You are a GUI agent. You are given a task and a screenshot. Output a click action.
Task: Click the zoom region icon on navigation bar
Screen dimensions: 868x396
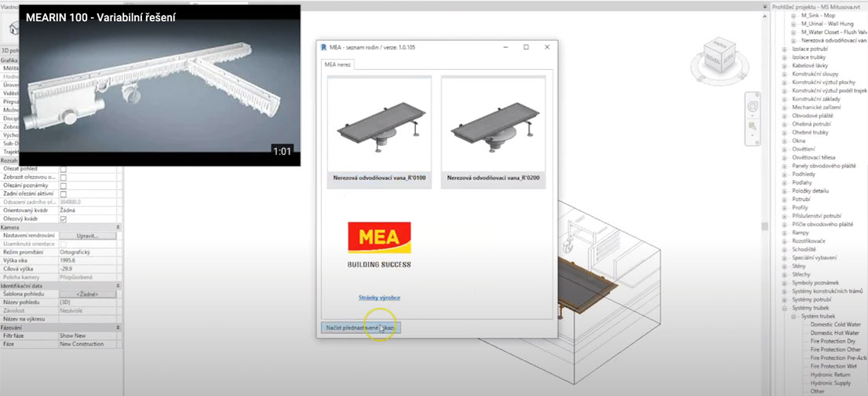(753, 125)
